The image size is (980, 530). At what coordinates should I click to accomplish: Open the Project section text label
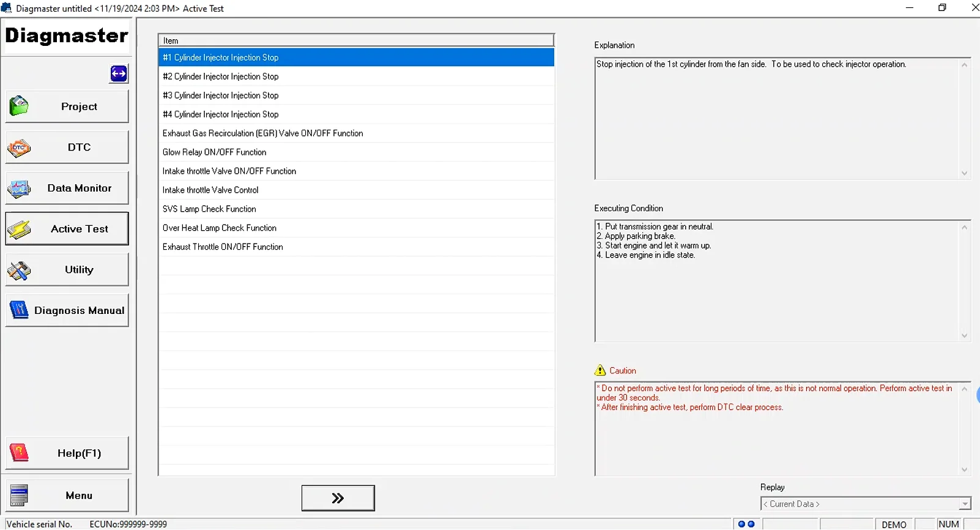pos(79,106)
